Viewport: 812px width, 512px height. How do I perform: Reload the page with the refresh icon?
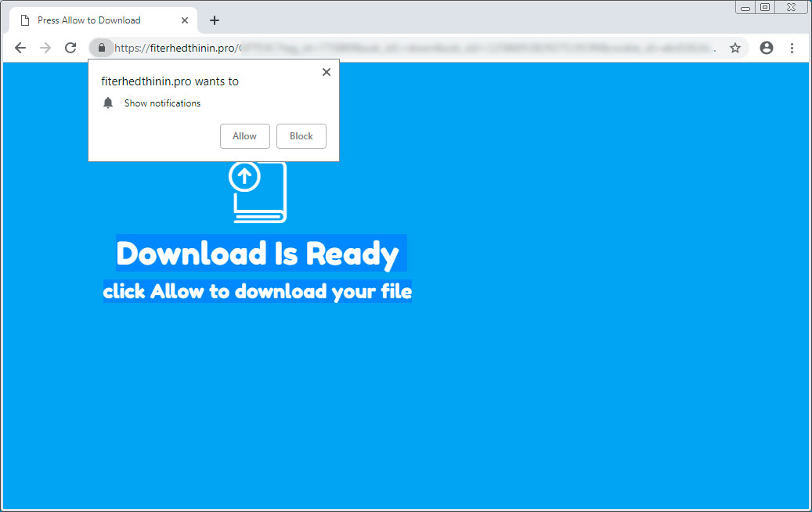pyautogui.click(x=70, y=48)
